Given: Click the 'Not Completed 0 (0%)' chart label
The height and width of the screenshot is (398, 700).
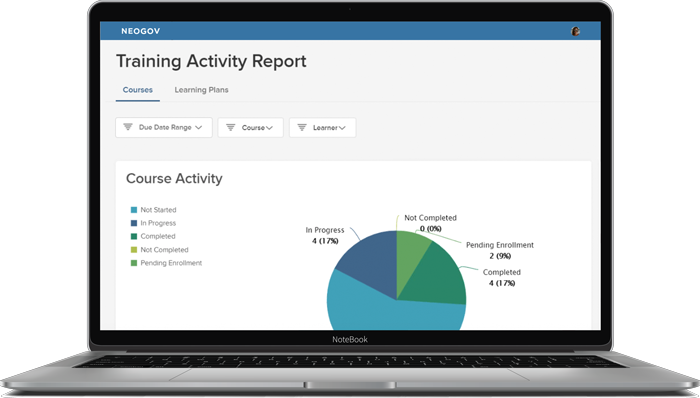Looking at the screenshot, I should click(x=430, y=223).
